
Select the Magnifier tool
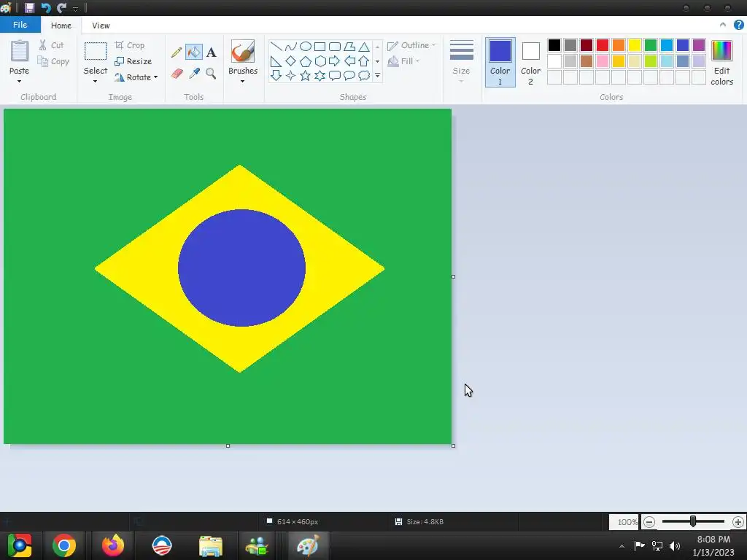click(x=211, y=74)
